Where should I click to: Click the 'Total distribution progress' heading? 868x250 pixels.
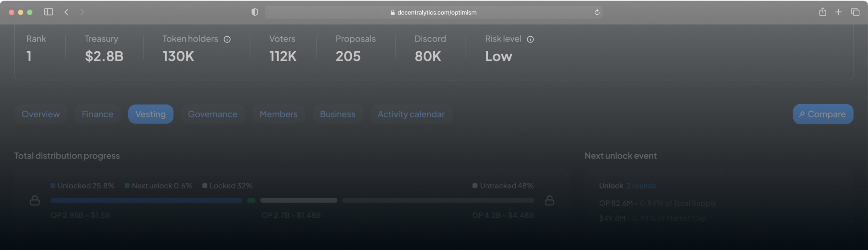[x=67, y=156]
